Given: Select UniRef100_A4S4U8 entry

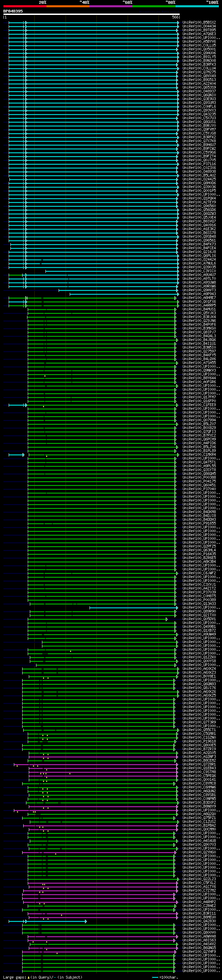Looking at the screenshot, I should (199, 841).
